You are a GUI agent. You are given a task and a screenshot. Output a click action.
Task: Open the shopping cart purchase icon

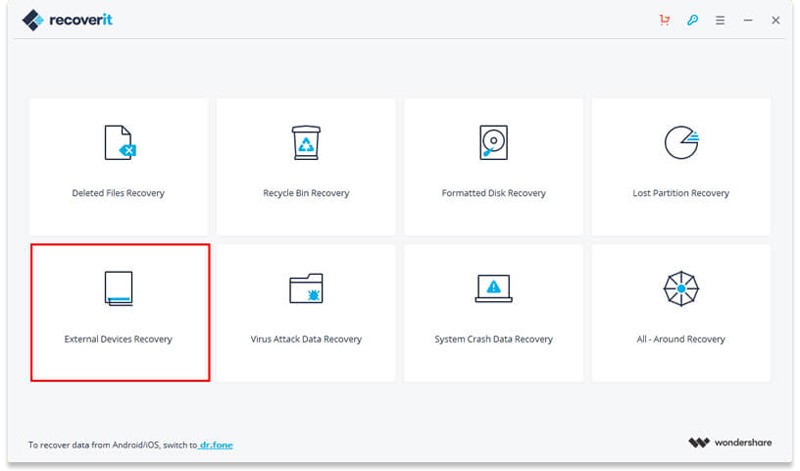664,20
